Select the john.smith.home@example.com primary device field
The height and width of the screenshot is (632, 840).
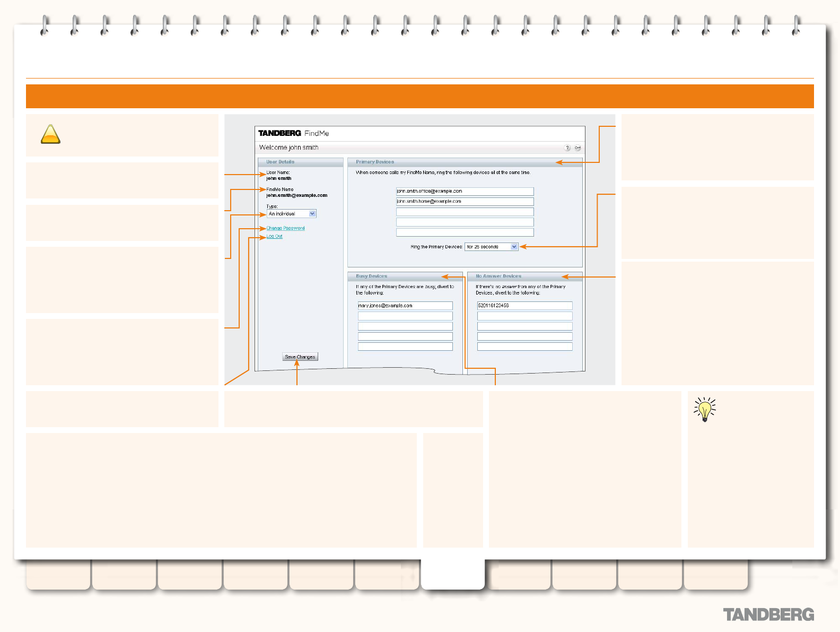[x=465, y=202]
